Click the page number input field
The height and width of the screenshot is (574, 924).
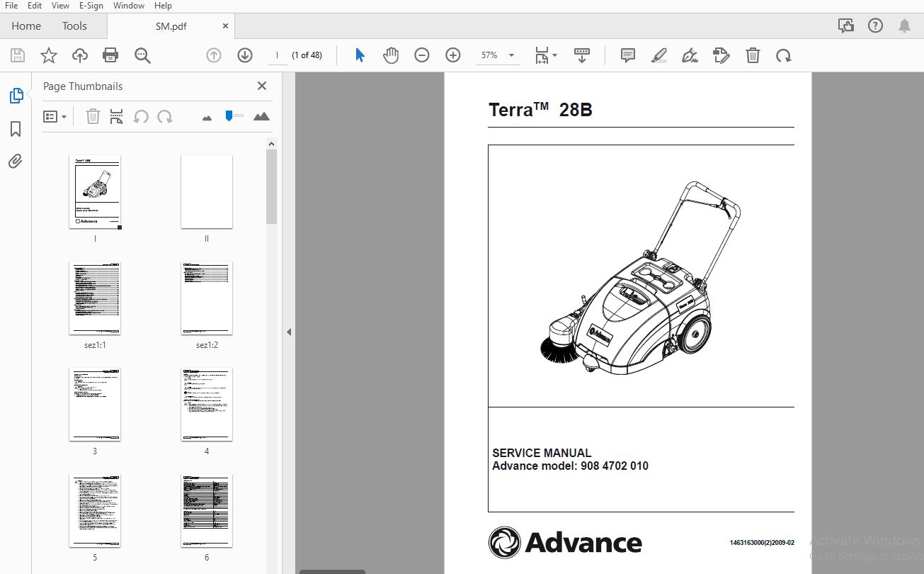tap(277, 55)
